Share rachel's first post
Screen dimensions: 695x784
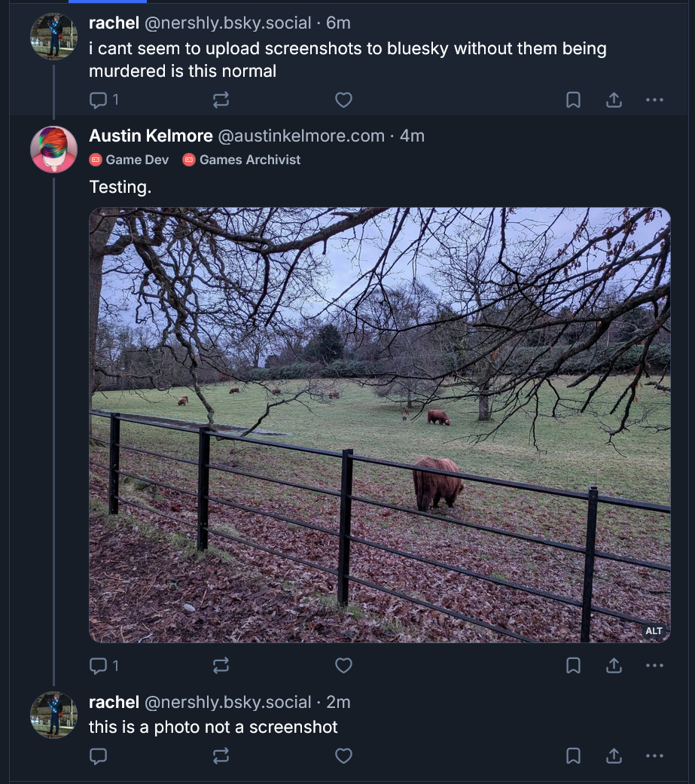coord(614,99)
